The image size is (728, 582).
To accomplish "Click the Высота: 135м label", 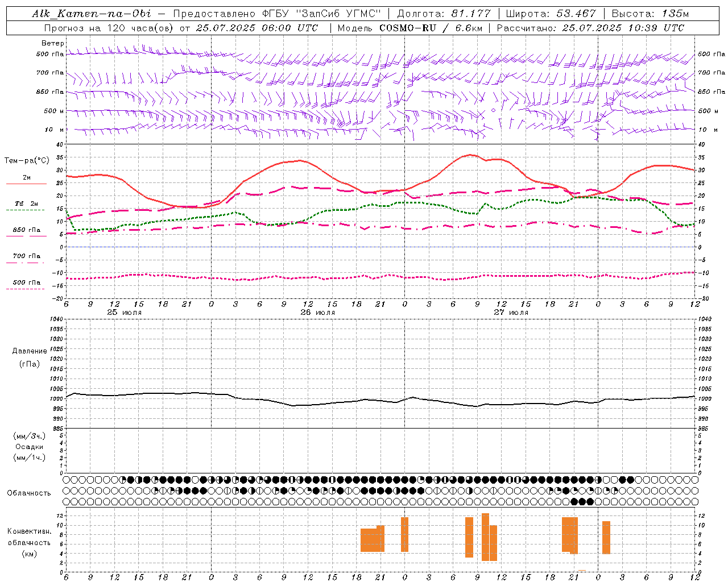I will click(650, 14).
